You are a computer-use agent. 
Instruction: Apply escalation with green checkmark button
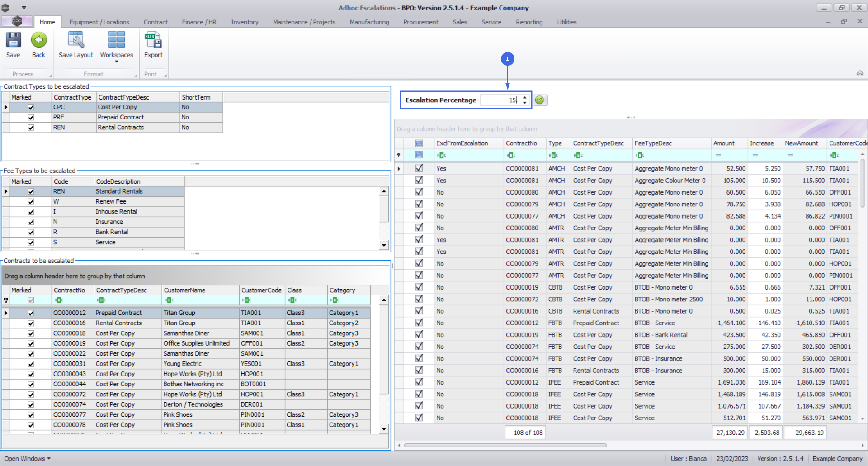[x=539, y=100]
